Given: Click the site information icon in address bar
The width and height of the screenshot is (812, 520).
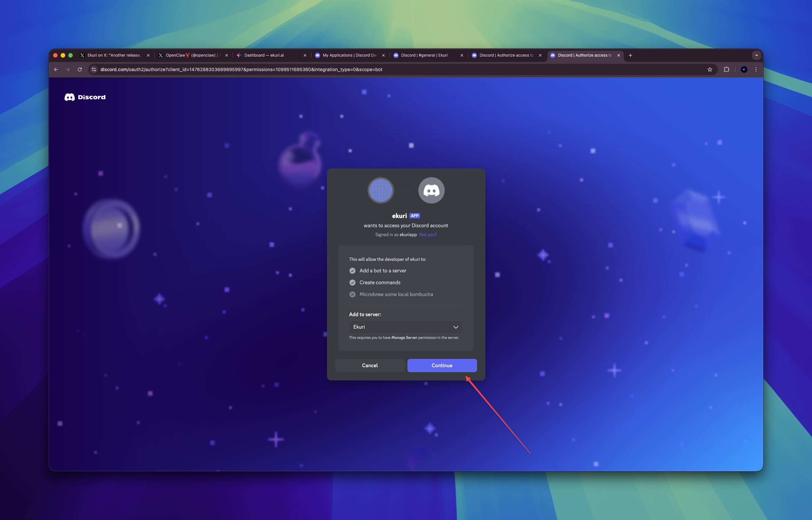Looking at the screenshot, I should (x=94, y=69).
